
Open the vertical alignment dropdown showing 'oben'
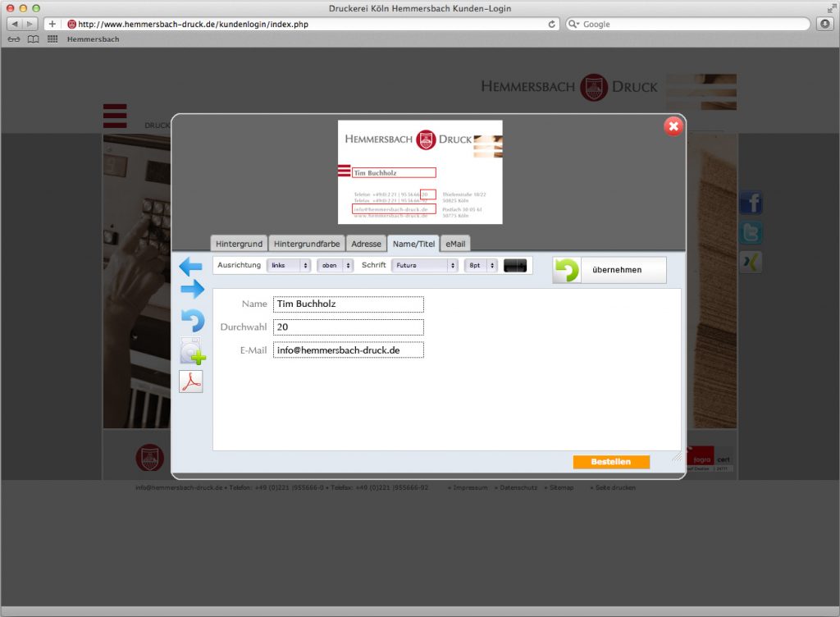tap(335, 266)
